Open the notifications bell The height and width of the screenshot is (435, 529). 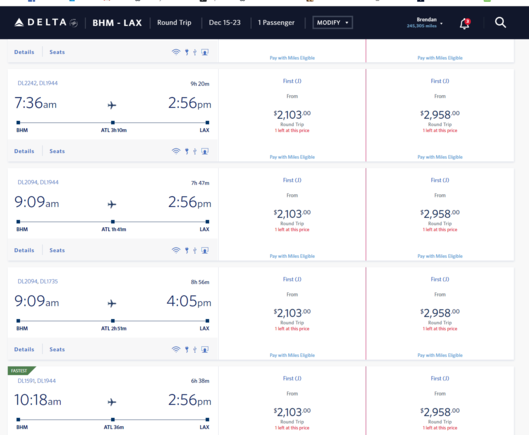465,23
